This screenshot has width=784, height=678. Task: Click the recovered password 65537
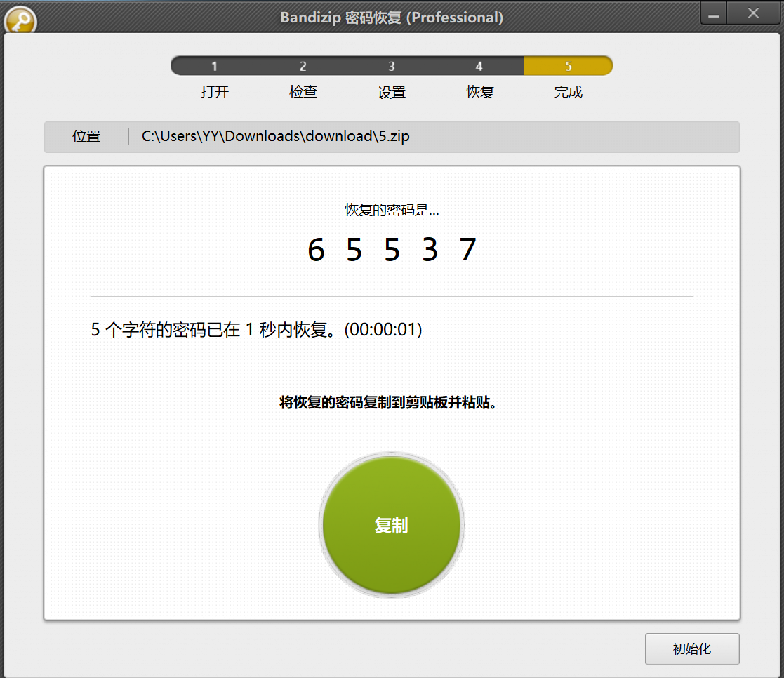pyautogui.click(x=392, y=249)
